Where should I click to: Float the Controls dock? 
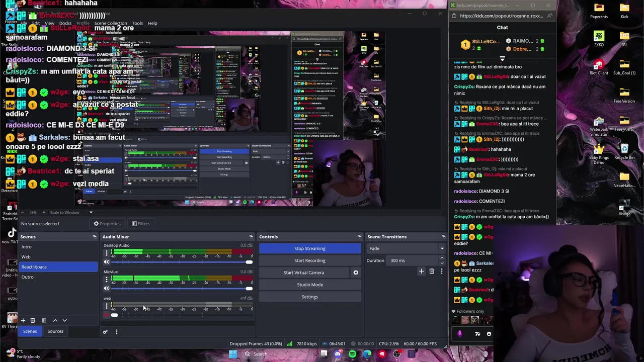(359, 237)
